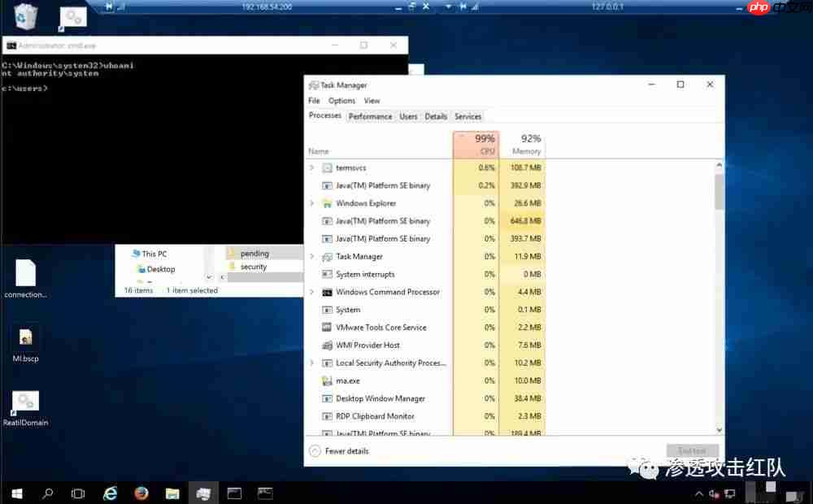The width and height of the screenshot is (813, 504).
Task: Expand Local Security Authority Process group
Action: coord(311,363)
